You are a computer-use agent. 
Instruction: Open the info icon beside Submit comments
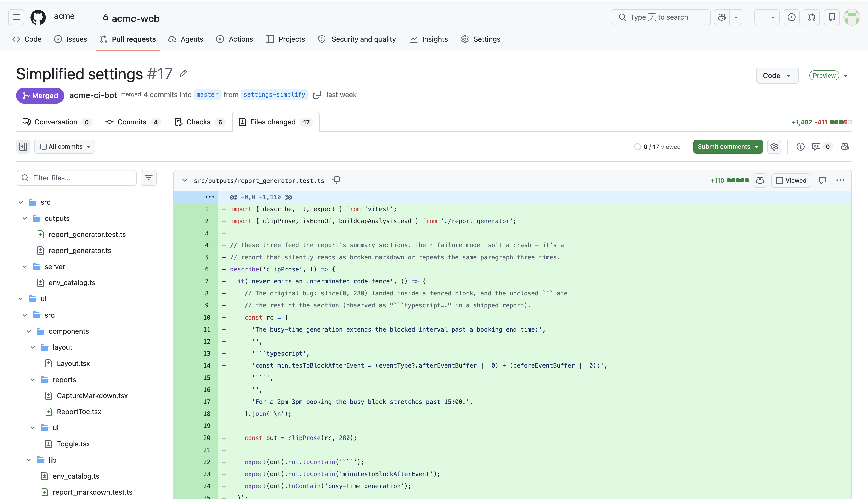click(x=800, y=147)
